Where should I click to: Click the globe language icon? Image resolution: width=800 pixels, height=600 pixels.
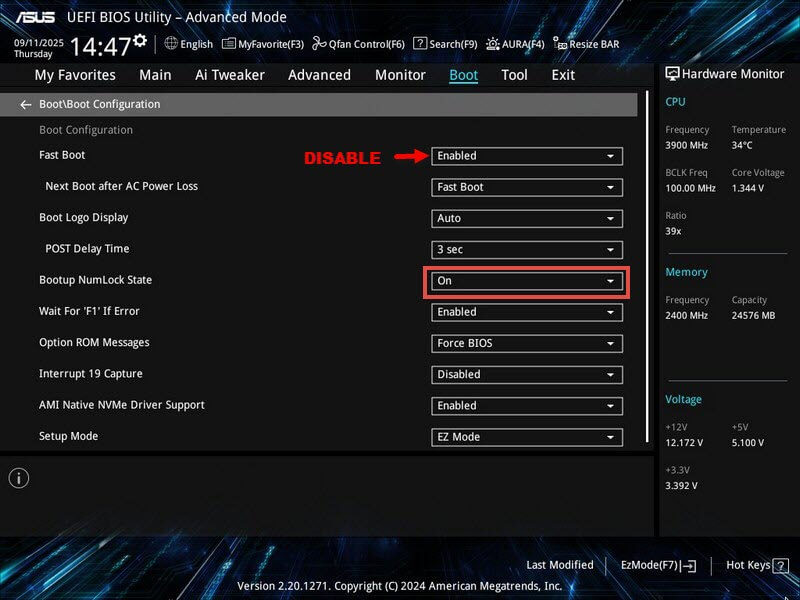tap(171, 43)
